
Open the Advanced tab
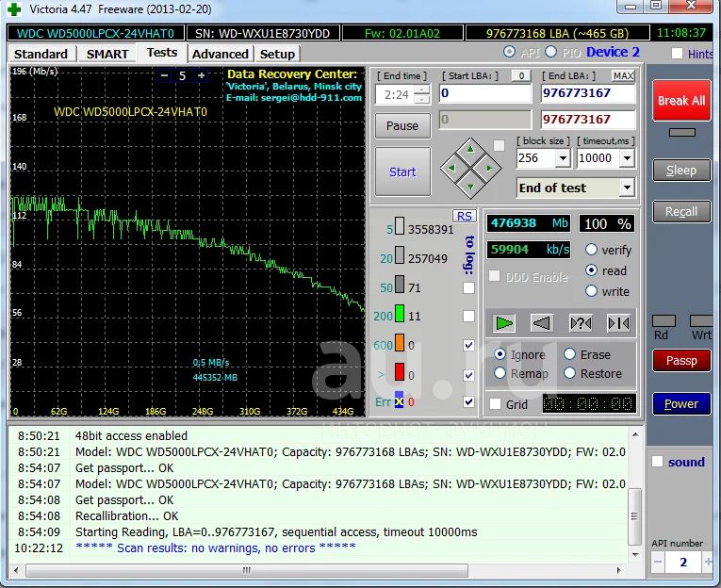[x=221, y=54]
